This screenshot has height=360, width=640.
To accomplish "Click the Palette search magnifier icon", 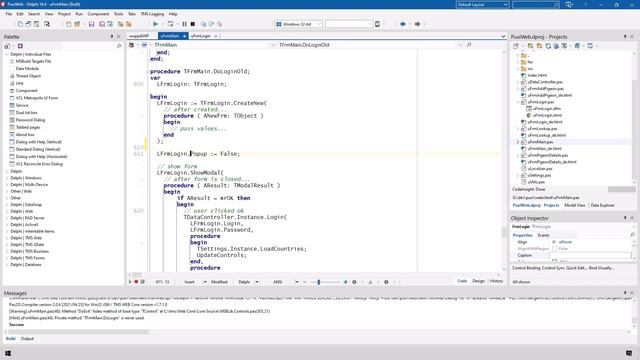I will pyautogui.click(x=119, y=46).
